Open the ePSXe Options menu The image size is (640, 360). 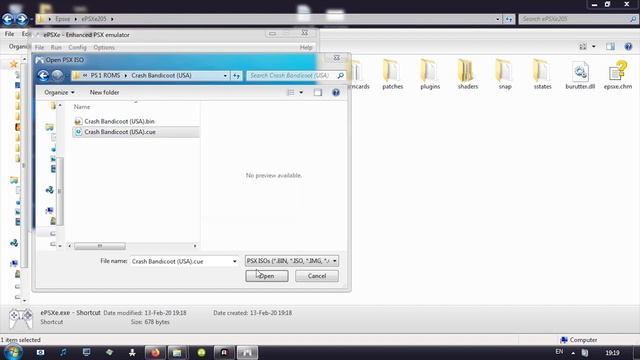104,47
